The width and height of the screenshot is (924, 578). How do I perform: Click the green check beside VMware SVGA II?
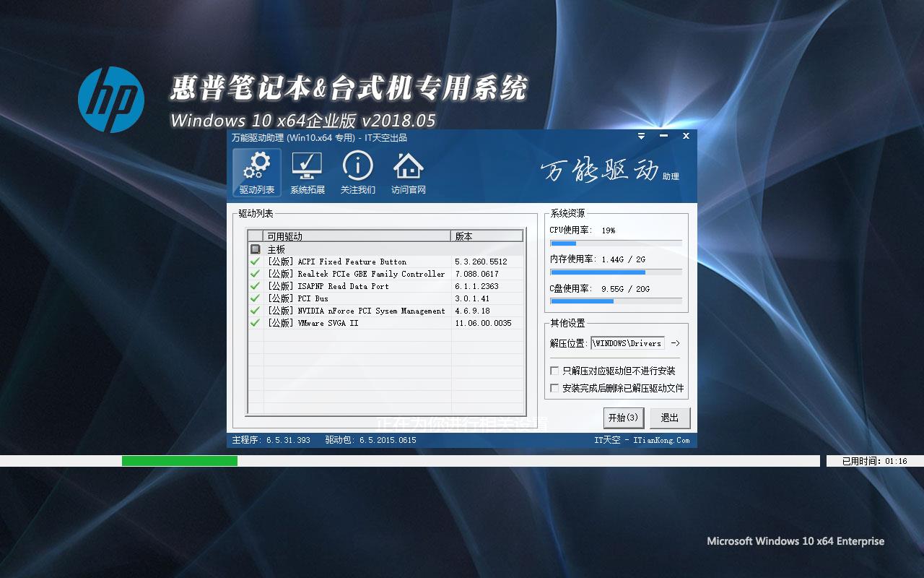tap(255, 323)
